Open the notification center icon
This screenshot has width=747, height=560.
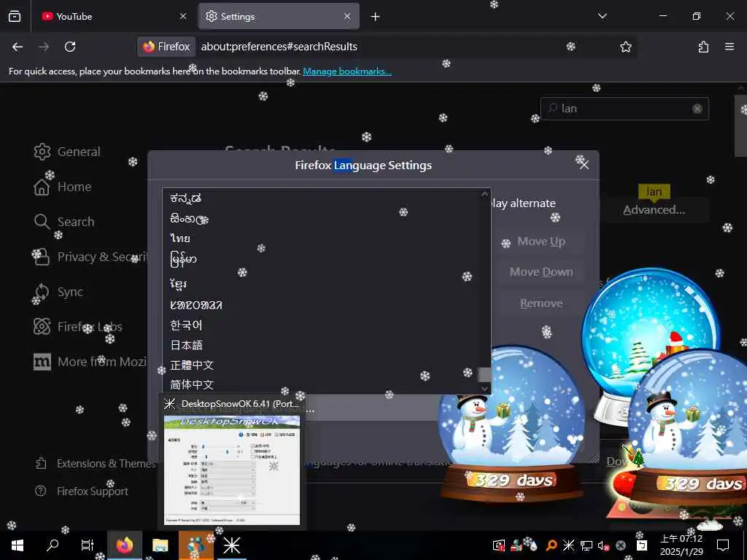723,545
